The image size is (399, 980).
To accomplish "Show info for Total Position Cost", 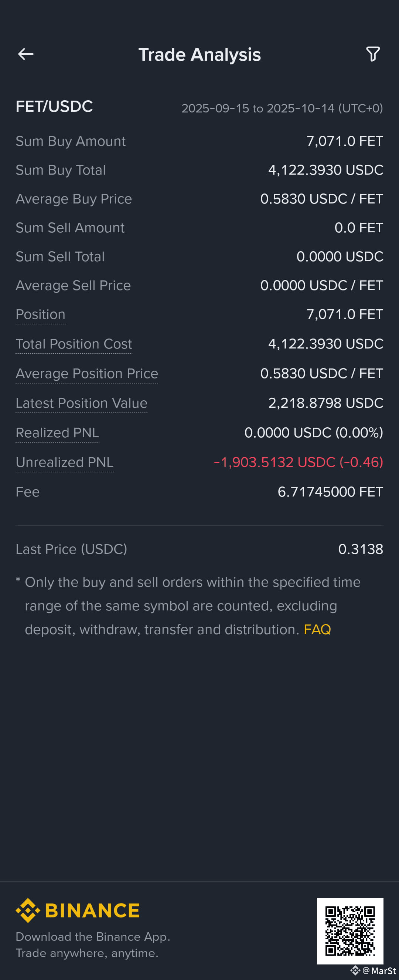I will pyautogui.click(x=74, y=344).
